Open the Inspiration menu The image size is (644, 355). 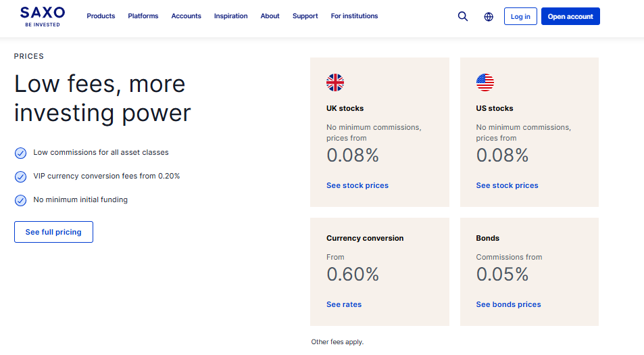(x=231, y=16)
